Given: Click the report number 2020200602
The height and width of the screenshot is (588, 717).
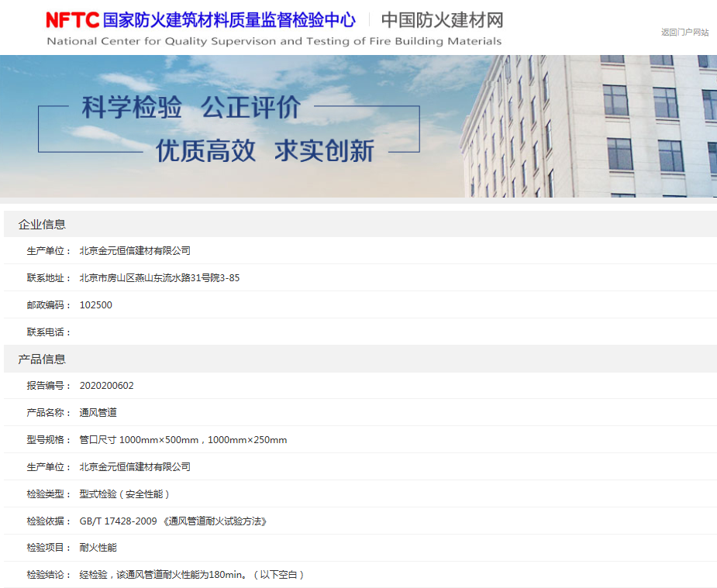Looking at the screenshot, I should coord(106,385).
